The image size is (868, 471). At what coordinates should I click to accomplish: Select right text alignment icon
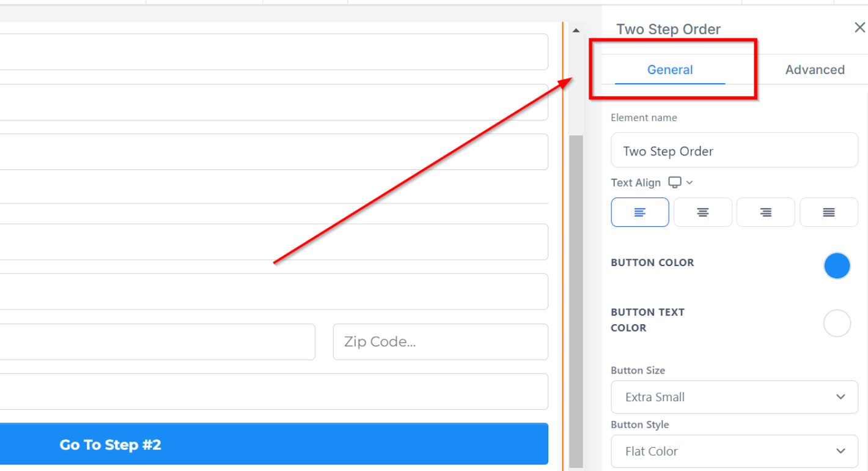(x=765, y=212)
